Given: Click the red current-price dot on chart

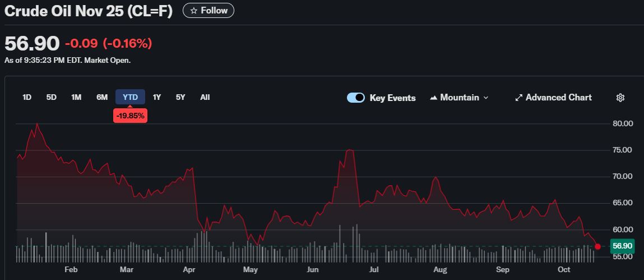Looking at the screenshot, I should click(598, 246).
